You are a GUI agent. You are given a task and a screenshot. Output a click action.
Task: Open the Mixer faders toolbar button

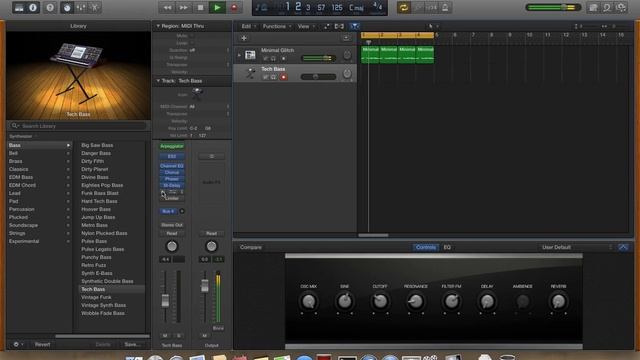(x=81, y=7)
